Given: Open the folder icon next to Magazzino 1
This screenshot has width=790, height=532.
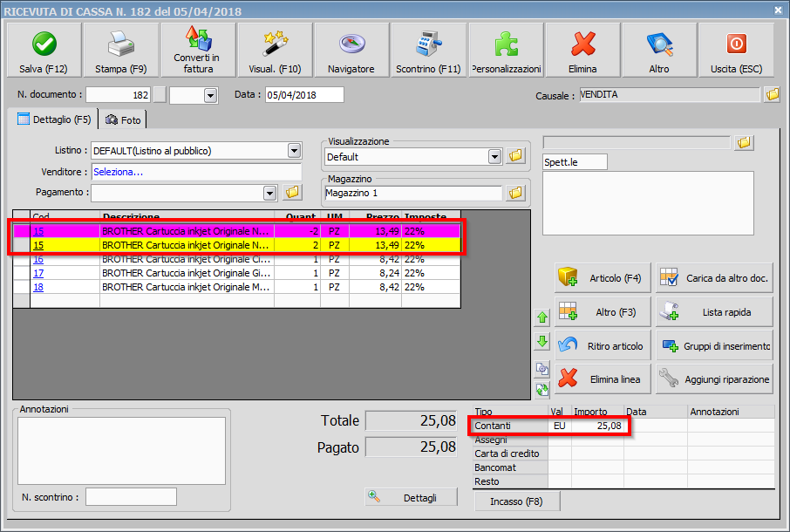Looking at the screenshot, I should (x=515, y=193).
